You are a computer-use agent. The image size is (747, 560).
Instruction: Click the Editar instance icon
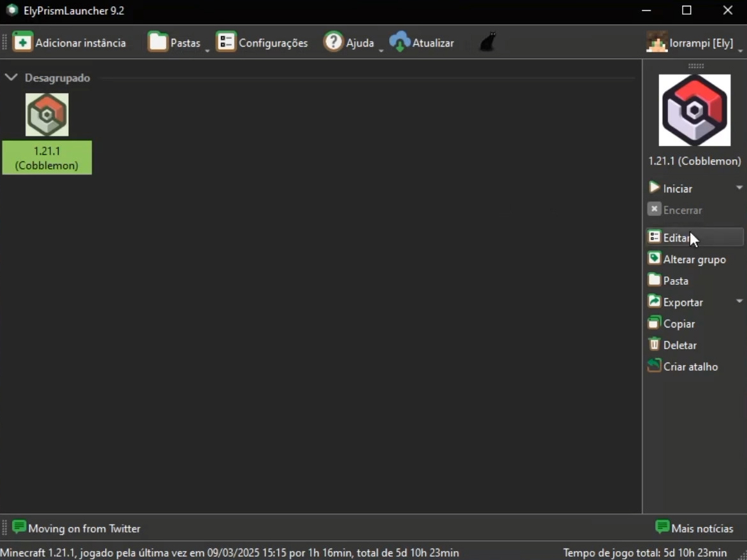click(654, 237)
